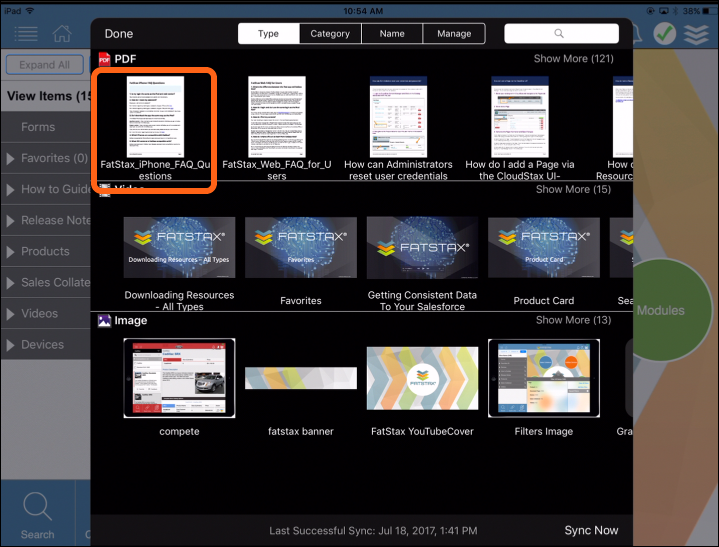Viewport: 719px width, 547px height.
Task: Expand the Devices tree item
Action: [46, 344]
